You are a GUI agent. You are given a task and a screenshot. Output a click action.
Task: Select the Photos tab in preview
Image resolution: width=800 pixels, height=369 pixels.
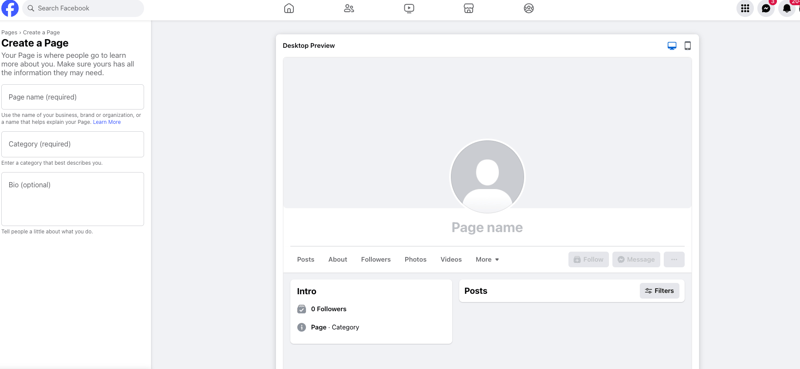[415, 259]
